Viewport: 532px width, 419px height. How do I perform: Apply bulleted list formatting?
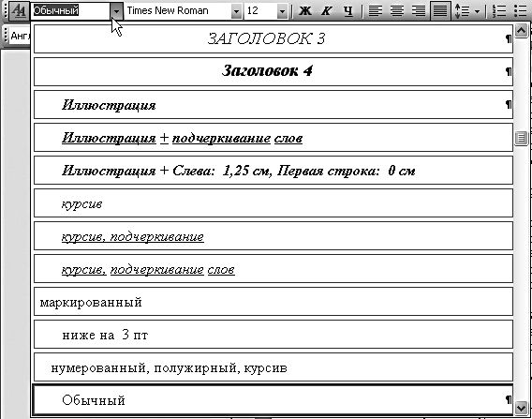[521, 11]
